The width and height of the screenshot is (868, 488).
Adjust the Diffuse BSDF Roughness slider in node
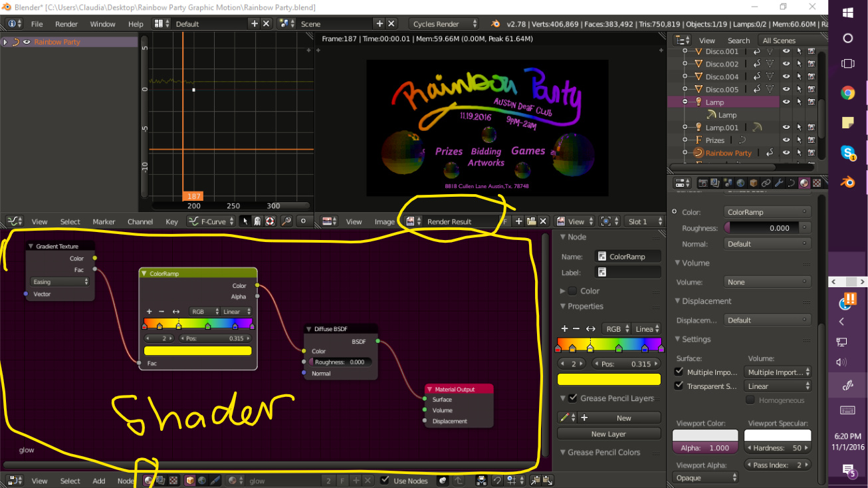pos(341,362)
